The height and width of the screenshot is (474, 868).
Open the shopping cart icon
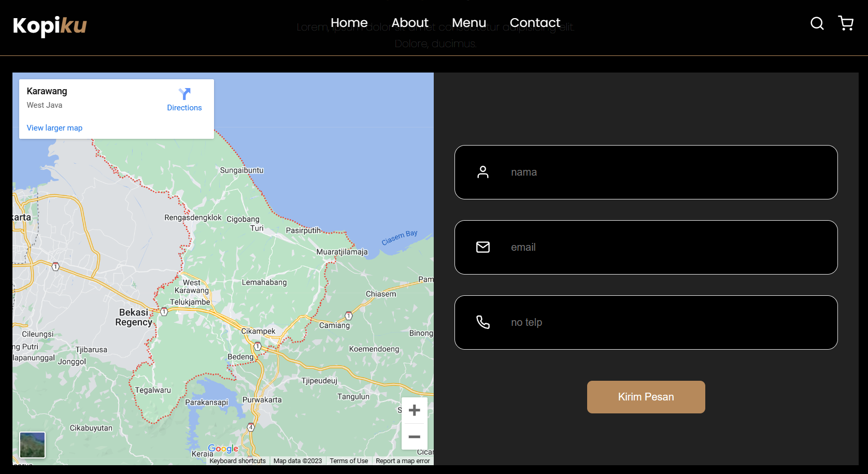[x=846, y=23]
